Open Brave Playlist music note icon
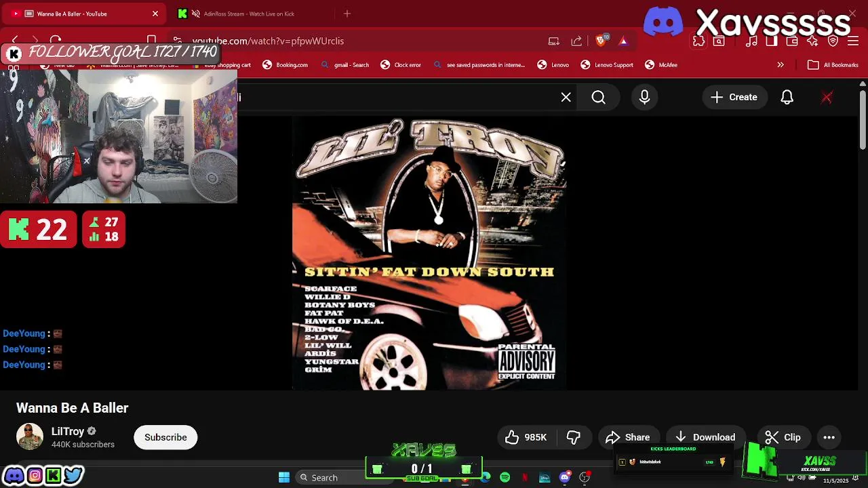This screenshot has width=868, height=488. 751,41
